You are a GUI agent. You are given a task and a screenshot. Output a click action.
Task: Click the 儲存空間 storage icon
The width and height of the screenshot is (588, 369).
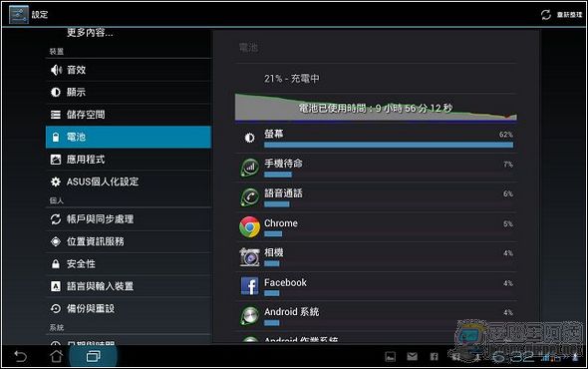click(56, 115)
